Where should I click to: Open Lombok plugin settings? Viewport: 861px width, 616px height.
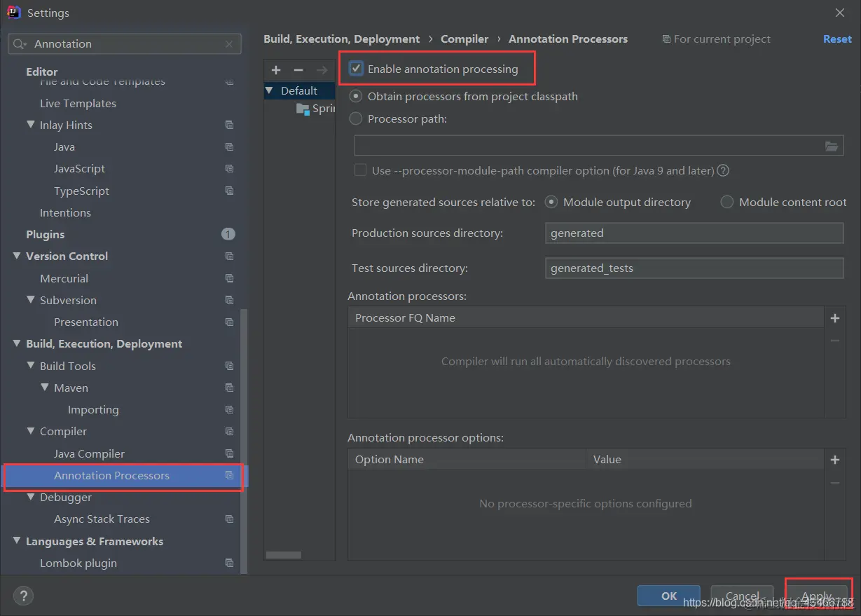pos(78,563)
